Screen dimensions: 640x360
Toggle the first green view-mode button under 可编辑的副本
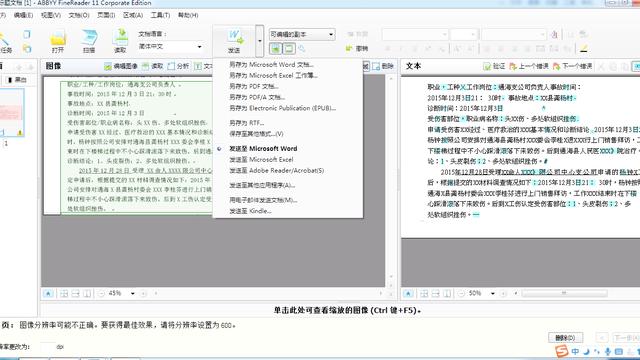(x=276, y=49)
